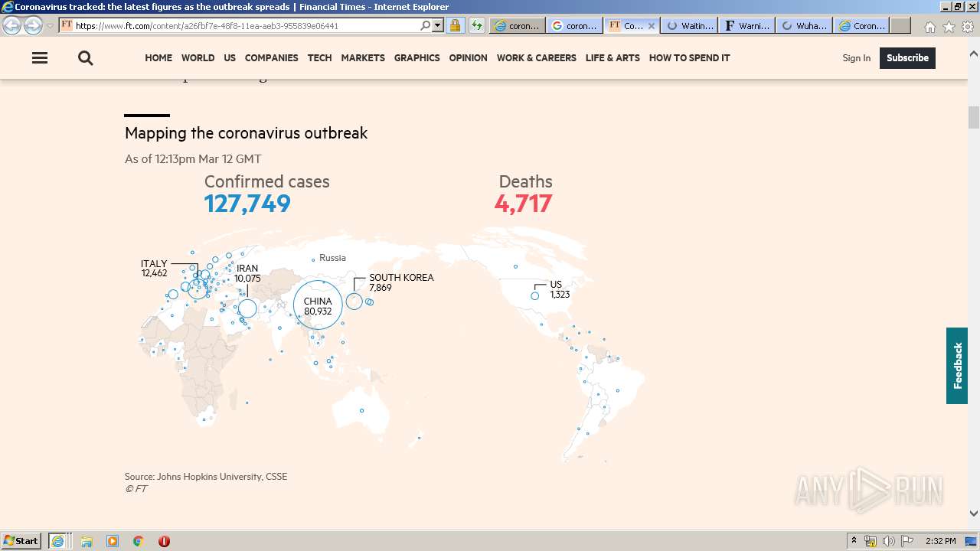The height and width of the screenshot is (551, 980).
Task: Click the Feedback side tab
Action: (957, 366)
